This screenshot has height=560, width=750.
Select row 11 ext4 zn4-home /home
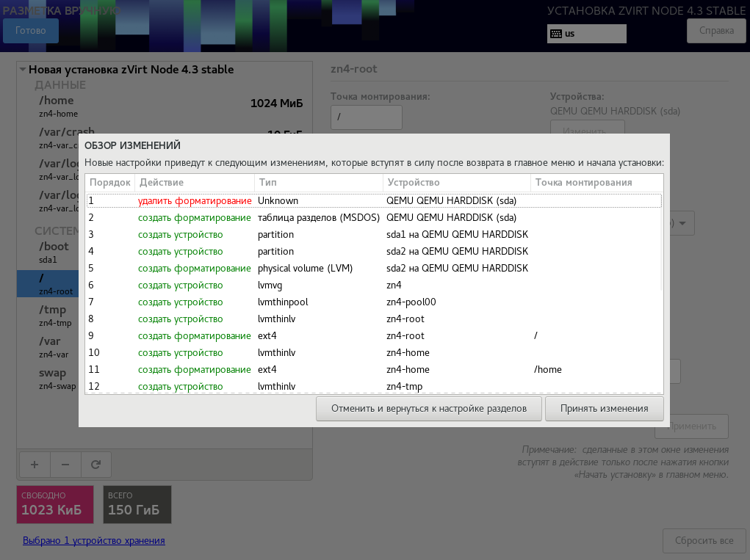click(374, 369)
